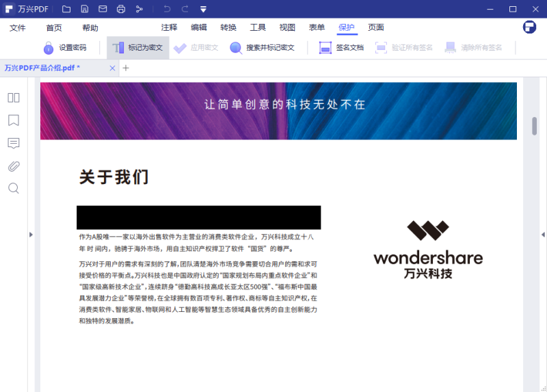547x392 pixels.
Task: Click the vertical scrollbar thumb
Action: pyautogui.click(x=534, y=126)
